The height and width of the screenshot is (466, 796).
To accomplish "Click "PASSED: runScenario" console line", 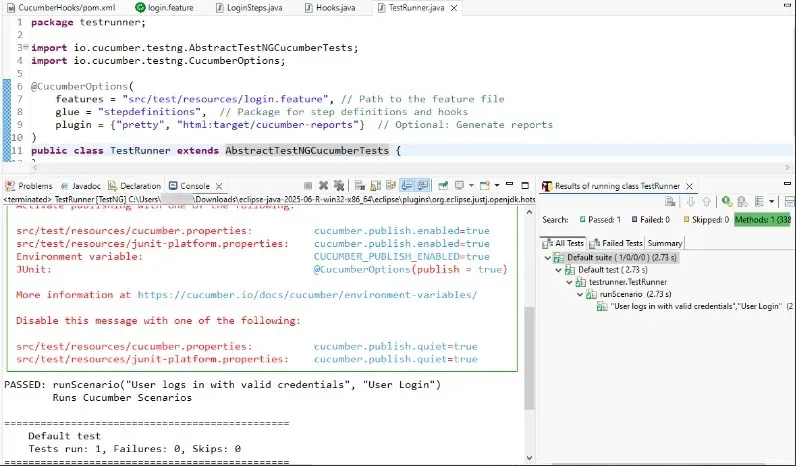I will 222,385.
